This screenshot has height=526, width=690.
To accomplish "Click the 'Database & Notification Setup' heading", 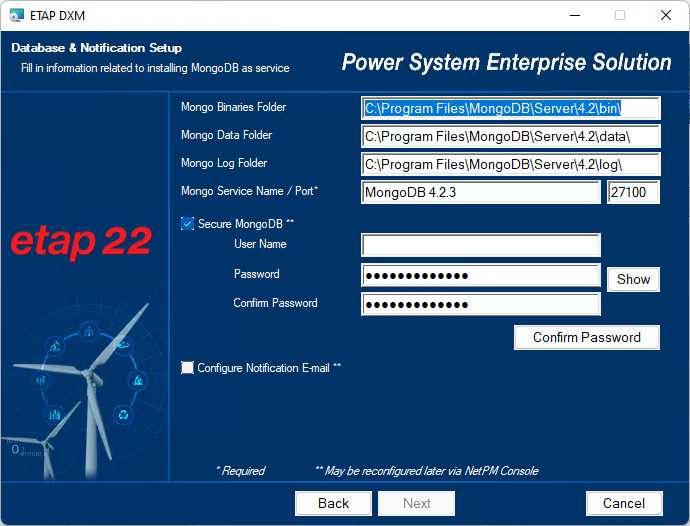I will tap(96, 48).
